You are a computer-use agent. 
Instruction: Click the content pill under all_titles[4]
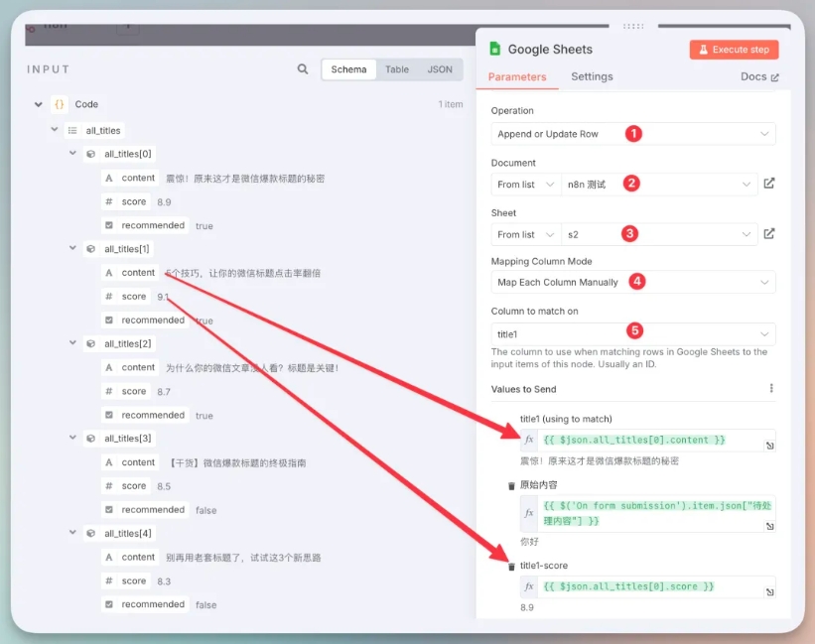[x=130, y=558]
